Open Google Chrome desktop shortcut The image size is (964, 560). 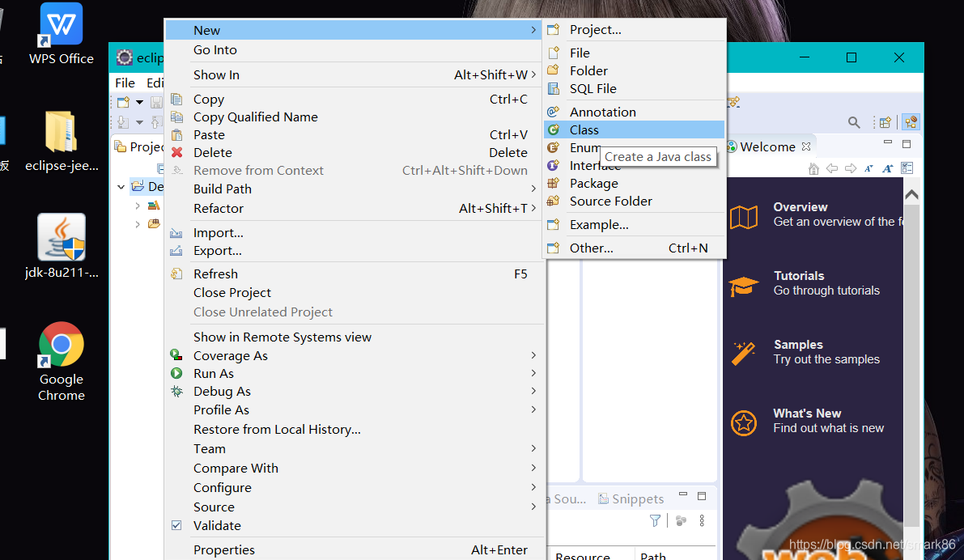tap(62, 362)
